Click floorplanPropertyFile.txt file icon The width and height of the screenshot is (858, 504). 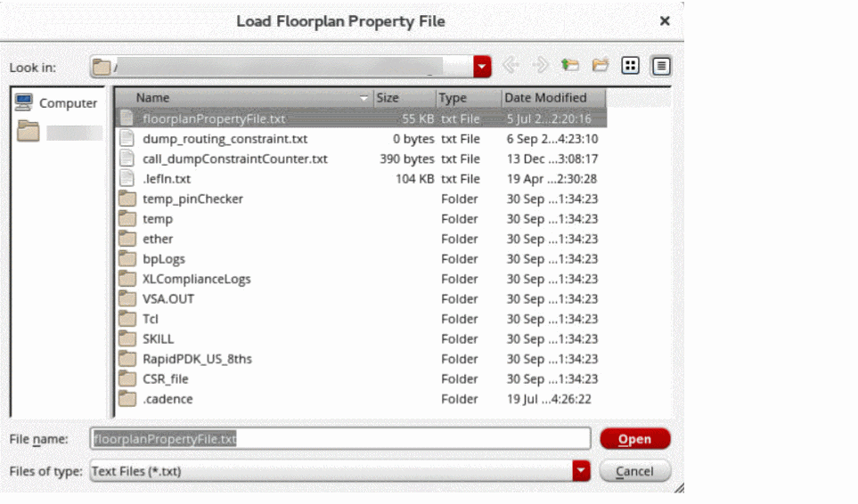[x=127, y=118]
